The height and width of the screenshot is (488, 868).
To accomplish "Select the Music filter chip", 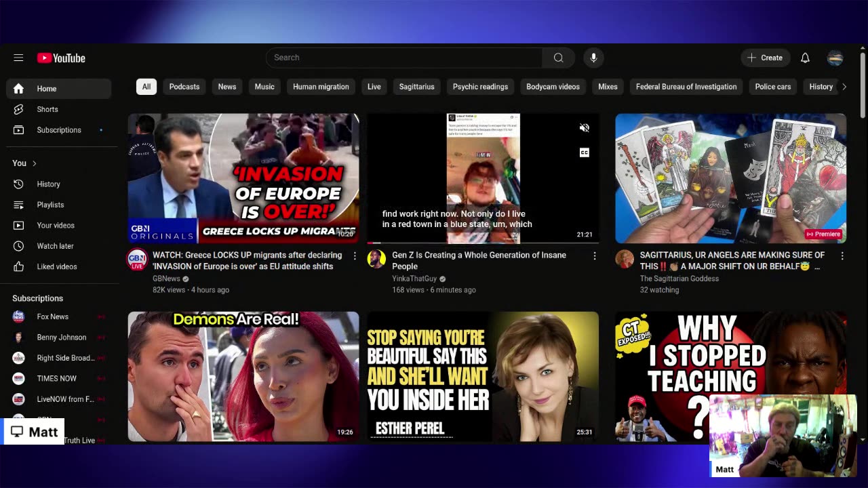I will click(264, 87).
